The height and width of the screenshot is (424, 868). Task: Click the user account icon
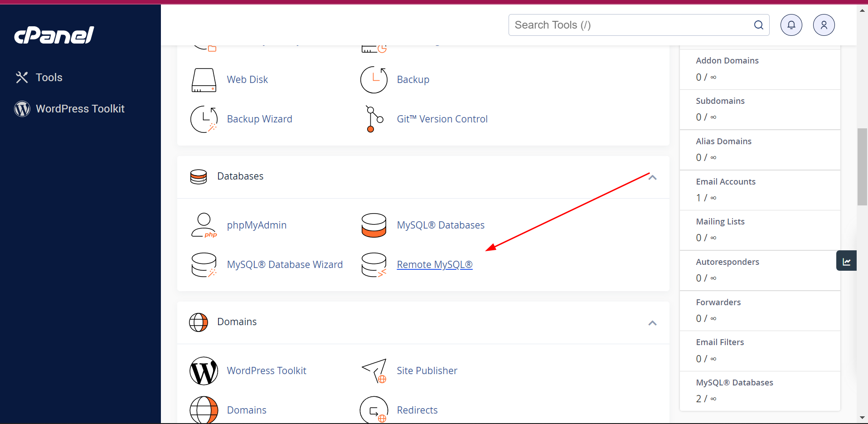point(824,25)
